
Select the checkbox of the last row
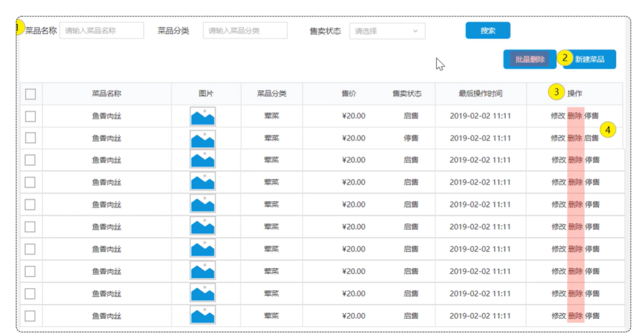click(x=30, y=316)
